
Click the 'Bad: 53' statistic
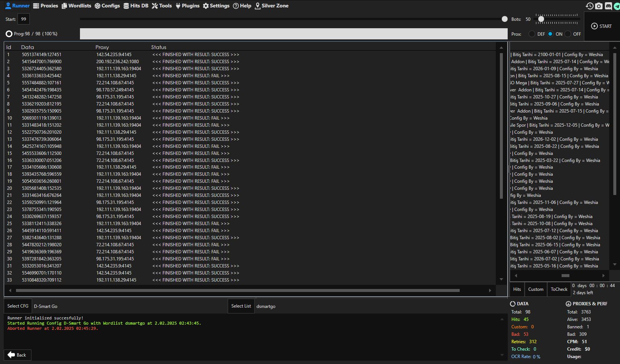[520, 334]
